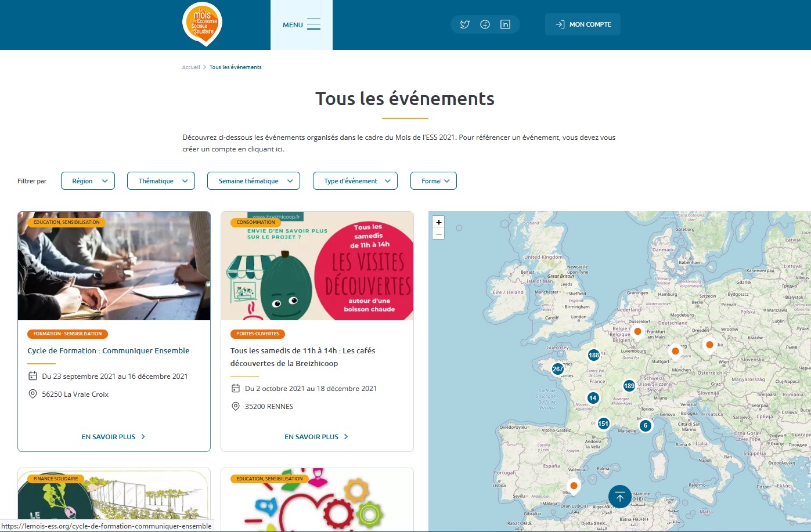Click the 189 cluster marker on map

coord(629,386)
